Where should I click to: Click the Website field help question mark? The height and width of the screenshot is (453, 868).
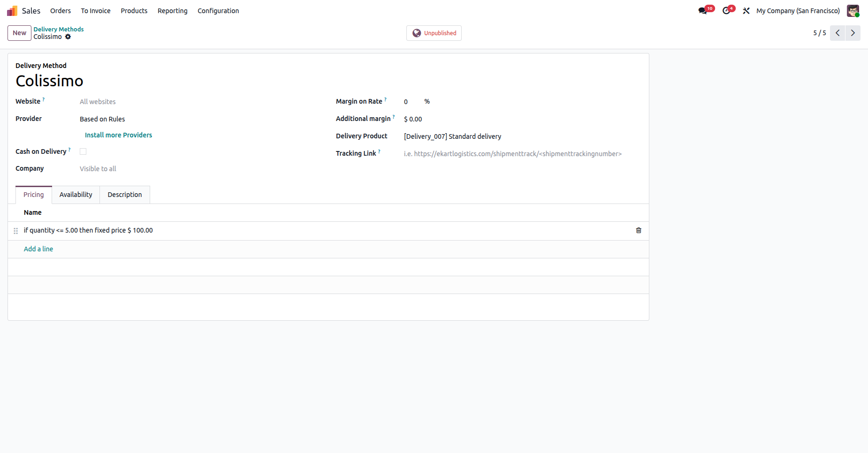point(44,99)
